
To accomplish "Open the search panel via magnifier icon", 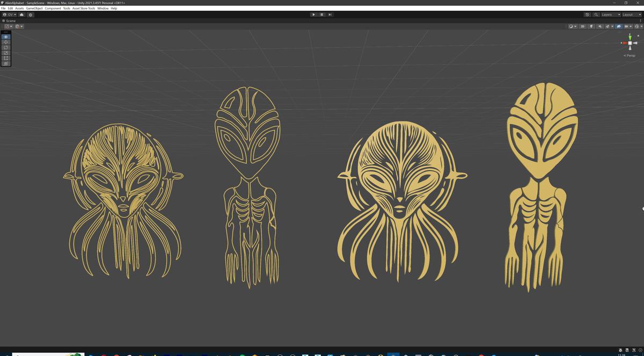I will pyautogui.click(x=595, y=14).
